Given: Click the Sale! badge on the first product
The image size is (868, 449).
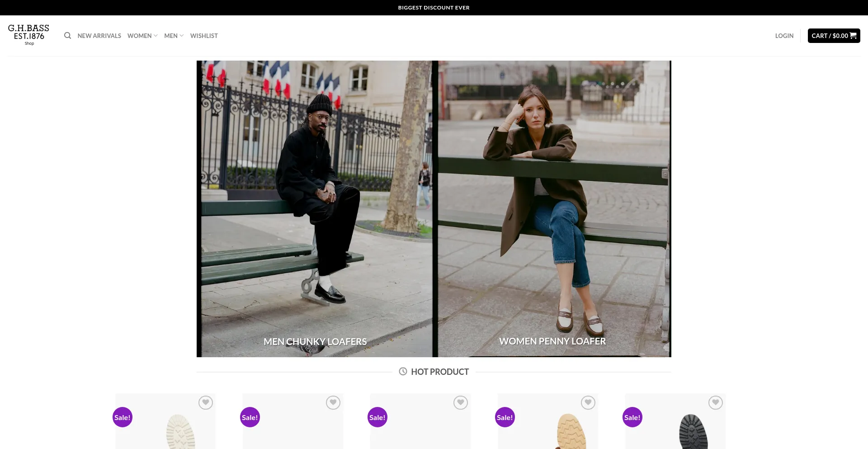Looking at the screenshot, I should pos(122,417).
